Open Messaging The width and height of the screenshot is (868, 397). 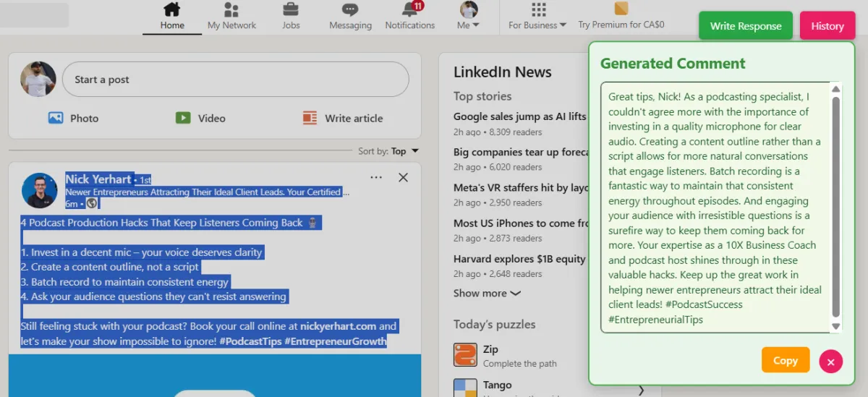coord(350,17)
